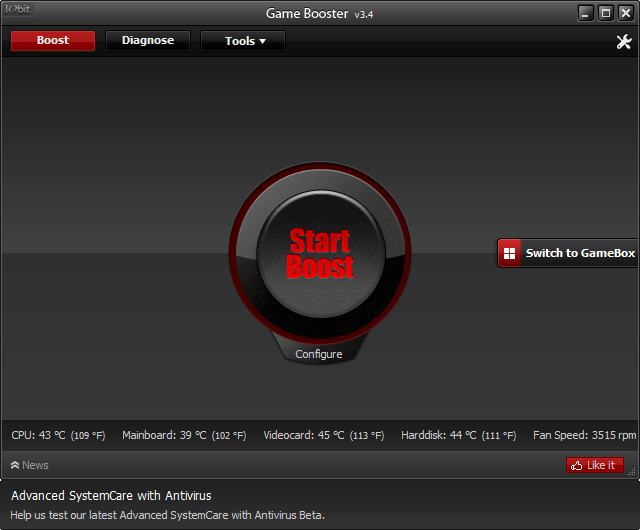Open the wrench settings icon
Screen dimensions: 640x530
tap(624, 41)
